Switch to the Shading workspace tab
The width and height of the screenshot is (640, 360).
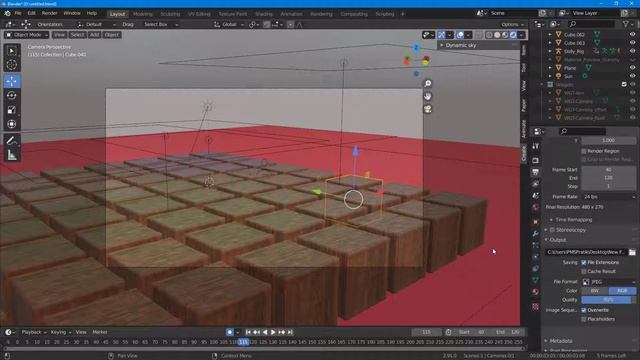point(263,14)
